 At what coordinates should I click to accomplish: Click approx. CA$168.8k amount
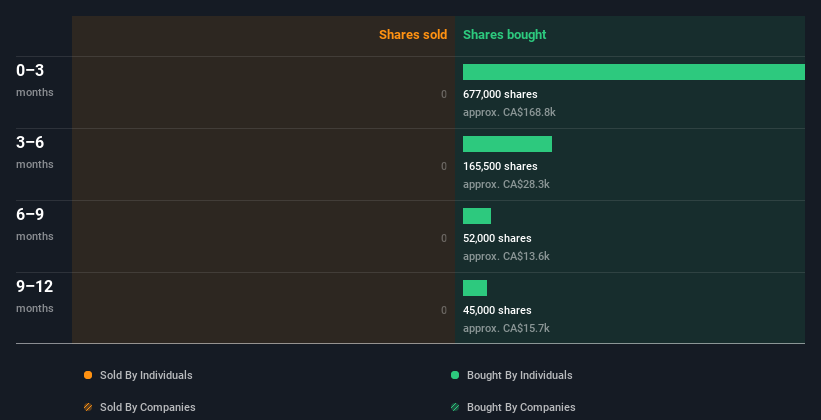[509, 113]
